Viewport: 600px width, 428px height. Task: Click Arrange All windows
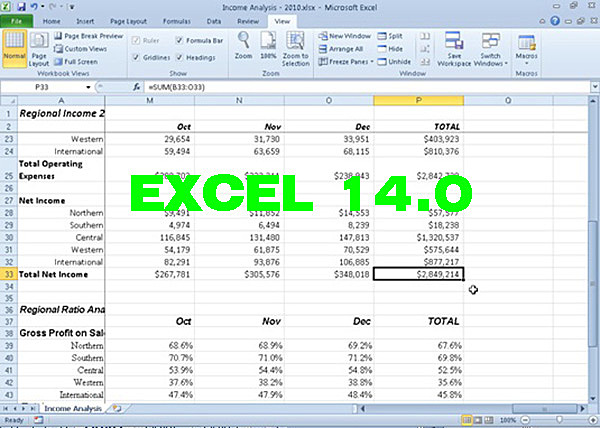click(x=341, y=49)
